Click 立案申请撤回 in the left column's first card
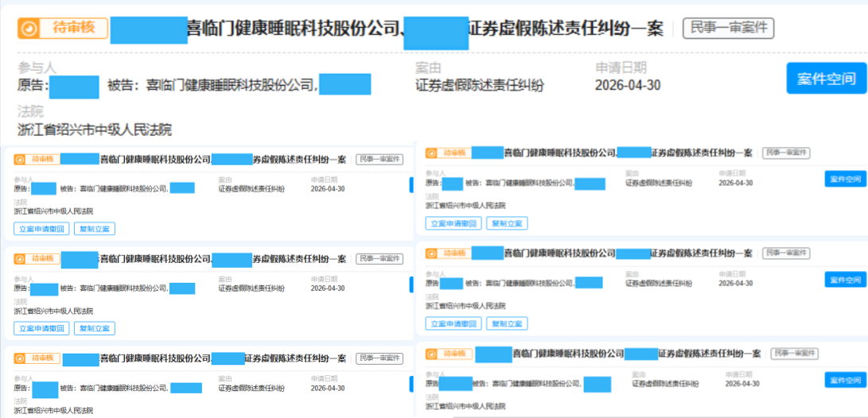The image size is (868, 418). click(x=41, y=229)
